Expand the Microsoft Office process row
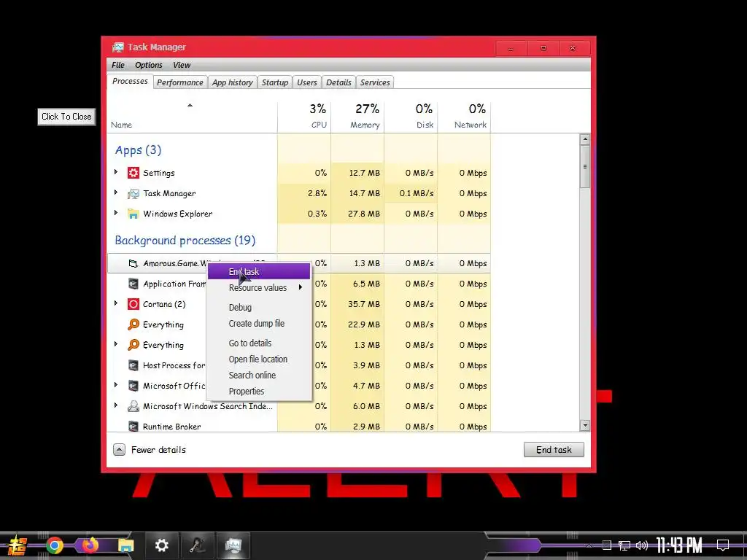Image resolution: width=747 pixels, height=560 pixels. tap(116, 385)
